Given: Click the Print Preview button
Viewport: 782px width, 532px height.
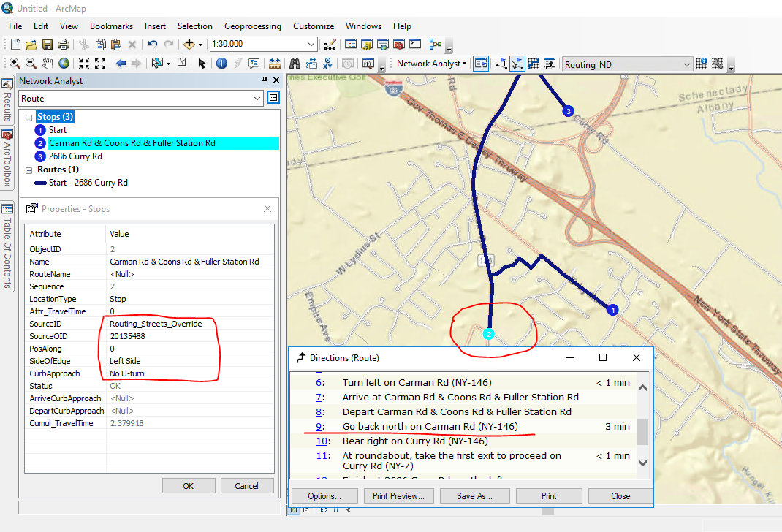Looking at the screenshot, I should tap(398, 495).
